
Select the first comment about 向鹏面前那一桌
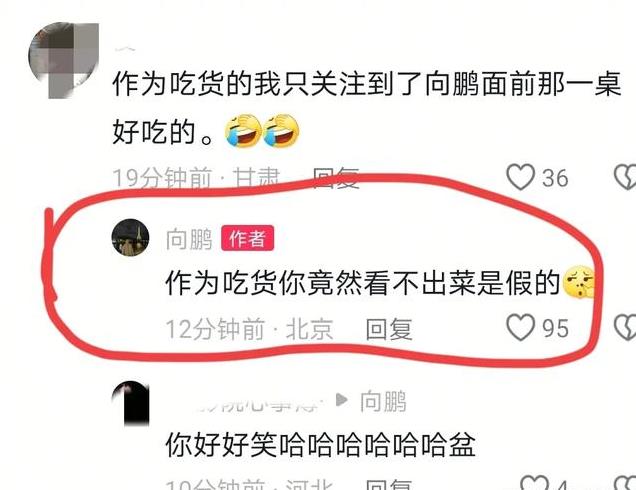click(x=367, y=108)
